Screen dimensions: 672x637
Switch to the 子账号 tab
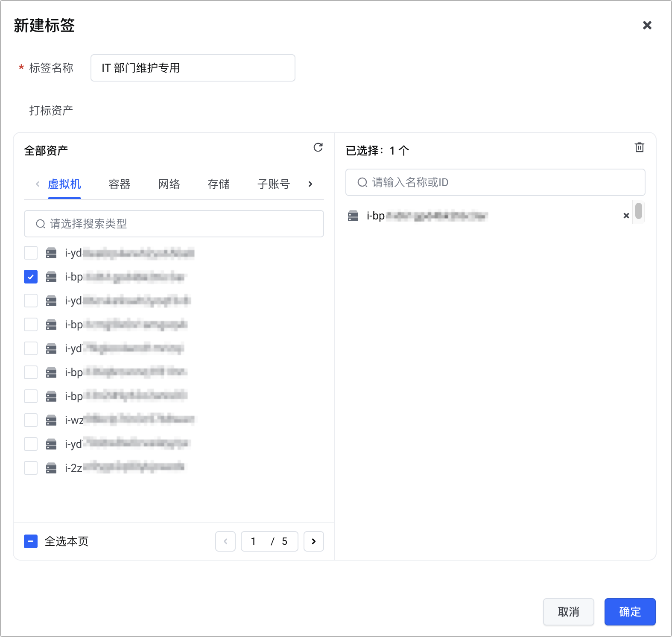click(x=274, y=184)
